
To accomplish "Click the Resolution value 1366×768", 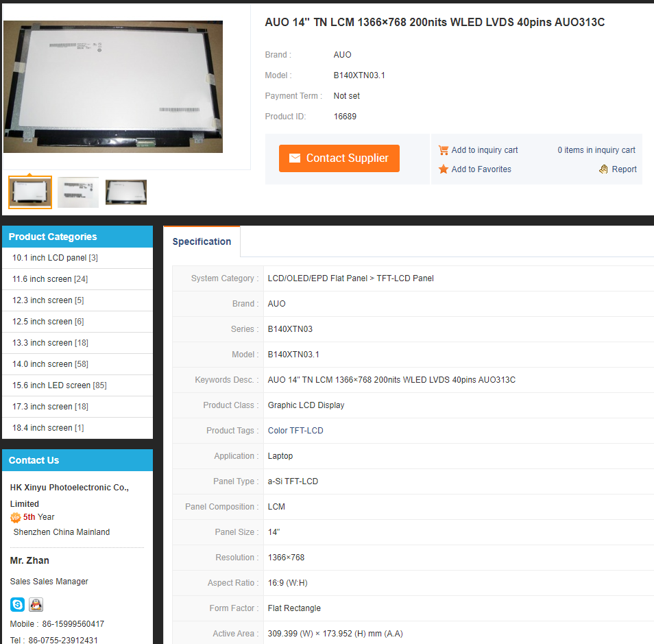I will coord(286,558).
